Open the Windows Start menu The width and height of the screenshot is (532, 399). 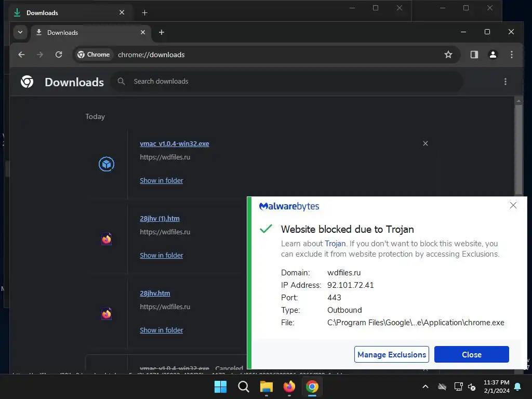pos(220,387)
